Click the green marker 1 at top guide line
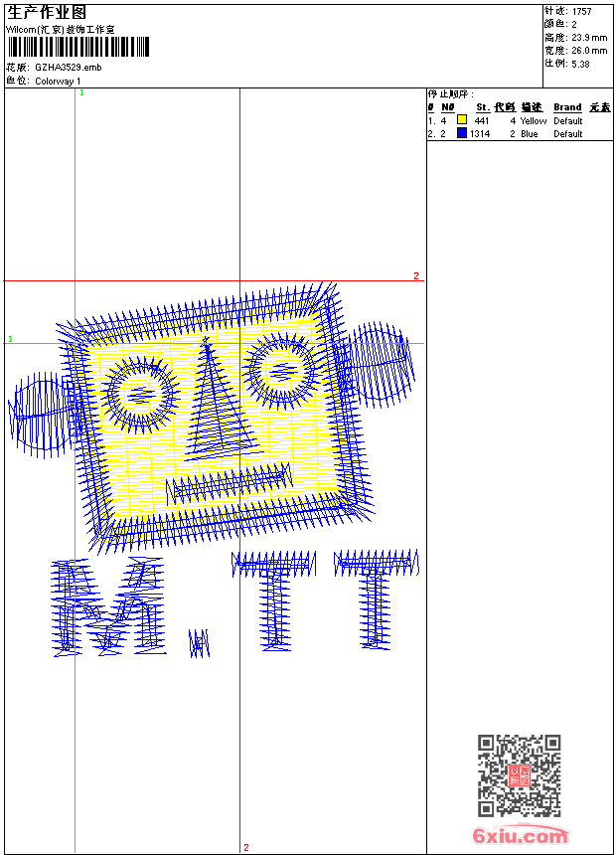Screen dimensions: 616x855 pos(81,92)
